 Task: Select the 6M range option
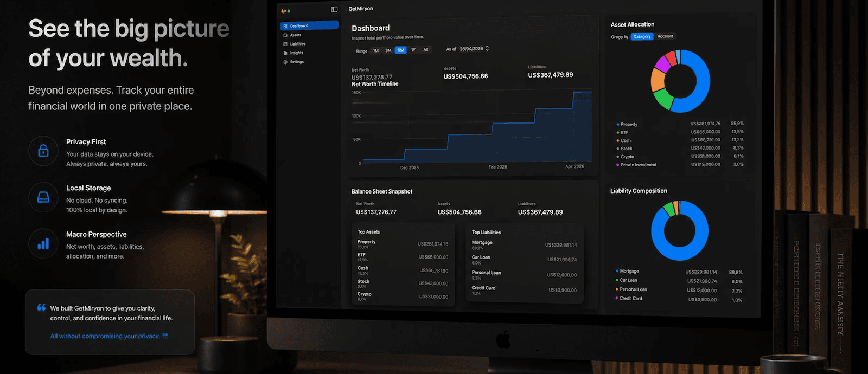pyautogui.click(x=400, y=50)
